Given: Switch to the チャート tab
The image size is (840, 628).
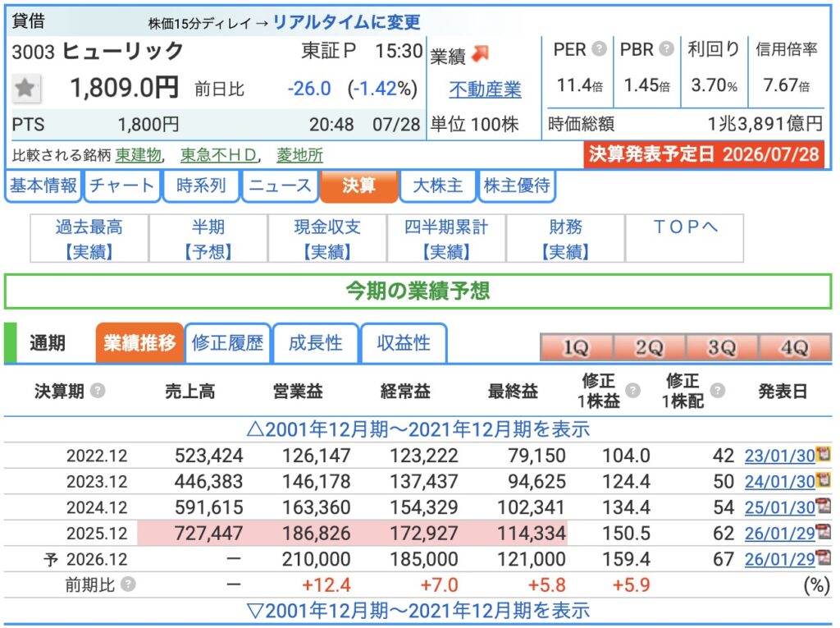Looking at the screenshot, I should pos(122,186).
